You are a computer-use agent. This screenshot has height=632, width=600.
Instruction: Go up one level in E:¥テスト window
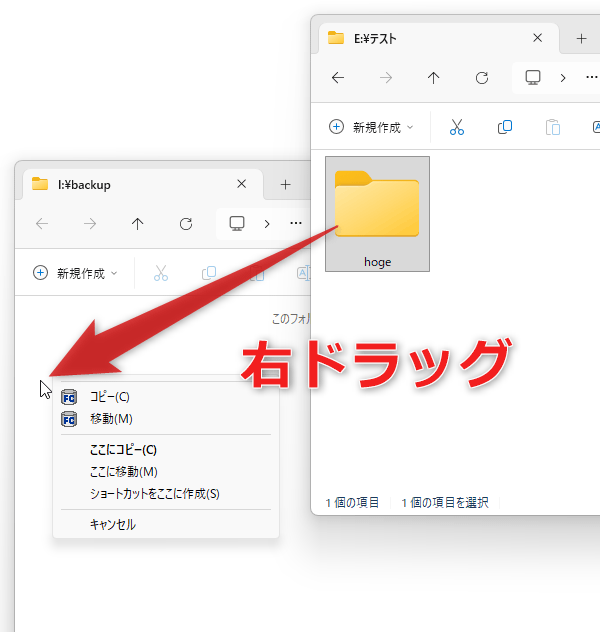tap(434, 77)
